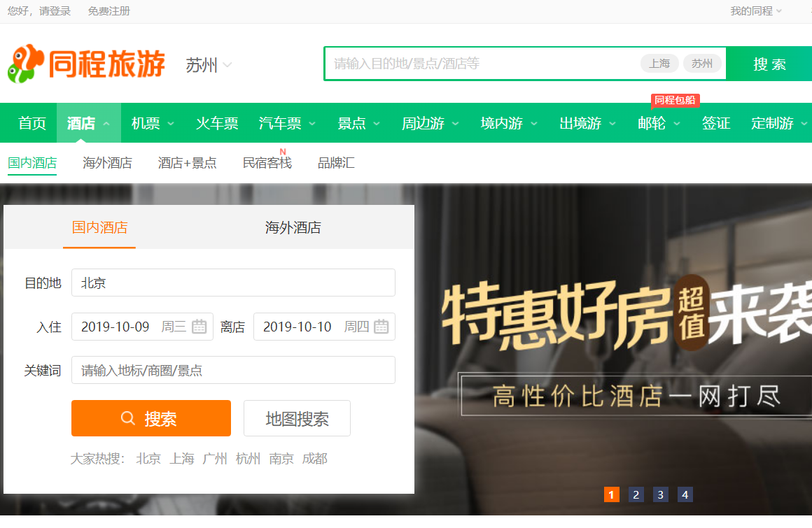Pick hot search city 南京
Viewport: 812px width, 528px height.
(281, 459)
